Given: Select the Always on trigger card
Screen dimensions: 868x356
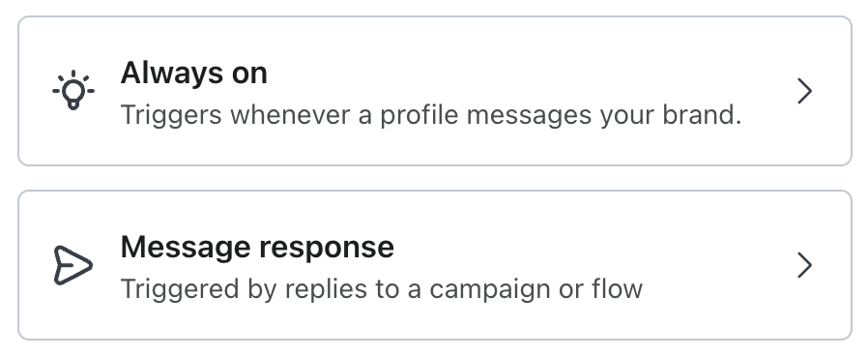Looking at the screenshot, I should coord(435,91).
